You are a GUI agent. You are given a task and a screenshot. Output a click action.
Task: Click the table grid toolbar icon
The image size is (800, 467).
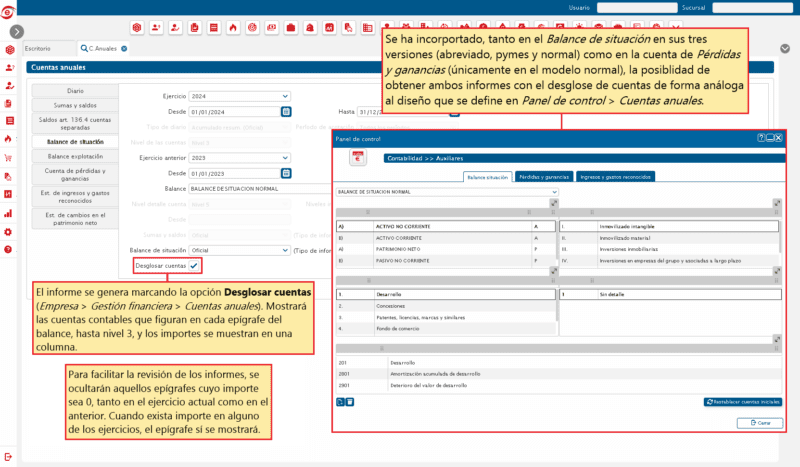click(368, 28)
